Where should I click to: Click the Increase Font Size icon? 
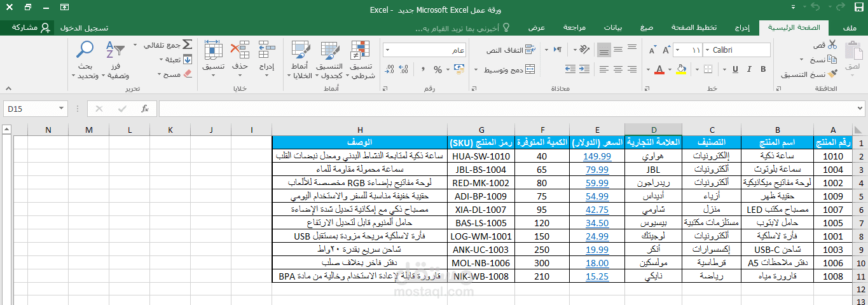(x=666, y=50)
